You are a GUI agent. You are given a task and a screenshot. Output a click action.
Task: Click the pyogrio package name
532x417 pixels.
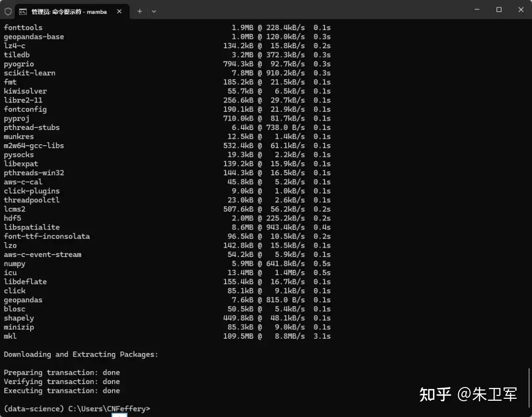[19, 64]
